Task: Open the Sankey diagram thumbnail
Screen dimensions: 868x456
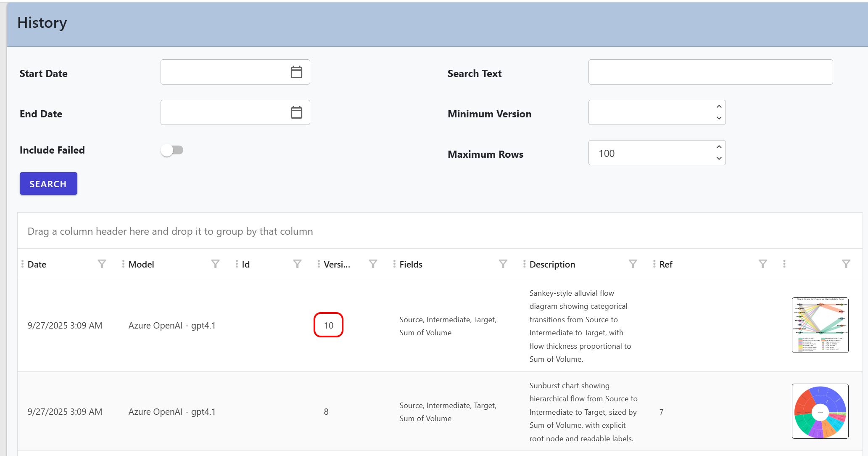Action: tap(820, 325)
